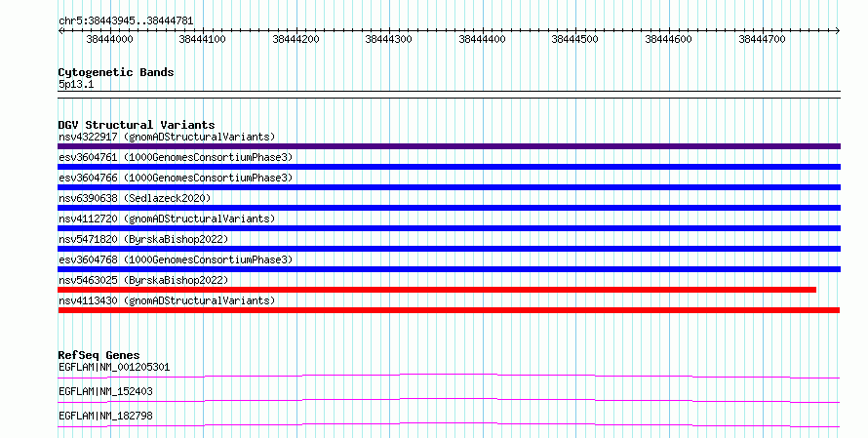
Task: Open variant label nsv4112720
Action: click(x=167, y=219)
